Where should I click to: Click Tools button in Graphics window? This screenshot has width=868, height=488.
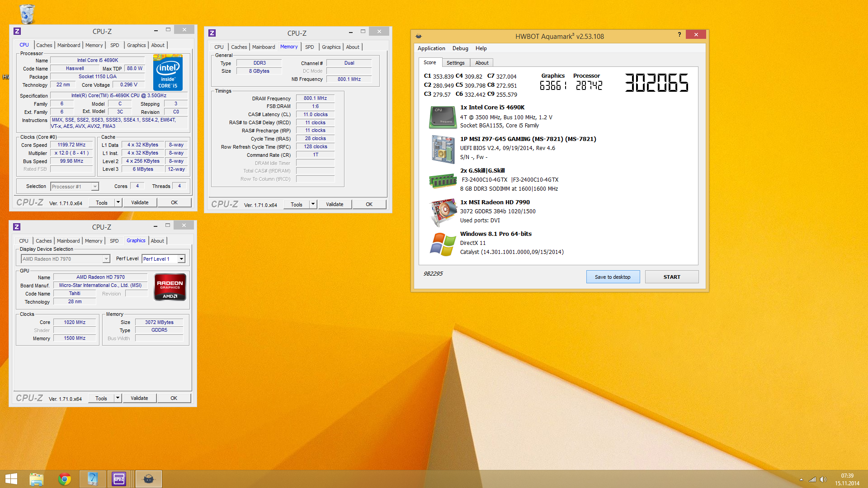[x=101, y=398]
